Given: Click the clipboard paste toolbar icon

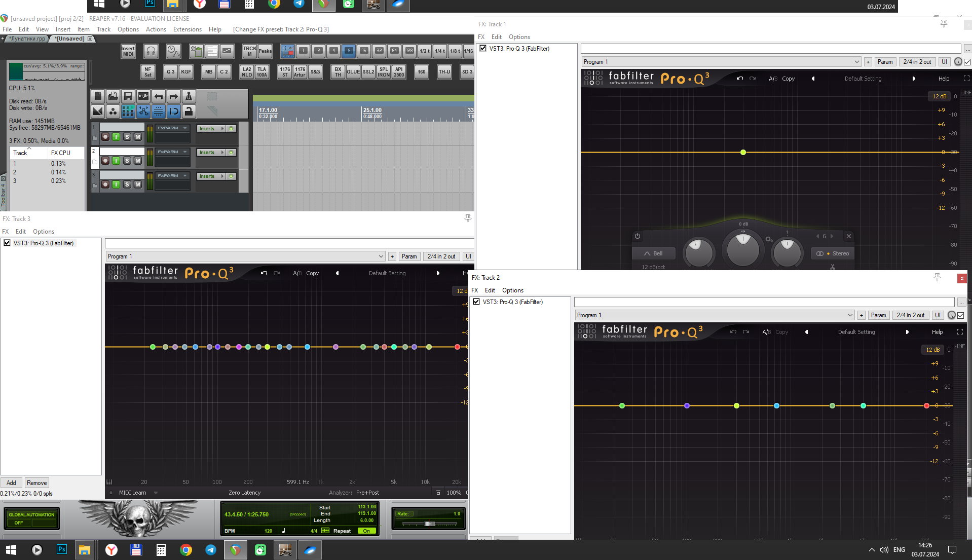Looking at the screenshot, I should click(196, 51).
